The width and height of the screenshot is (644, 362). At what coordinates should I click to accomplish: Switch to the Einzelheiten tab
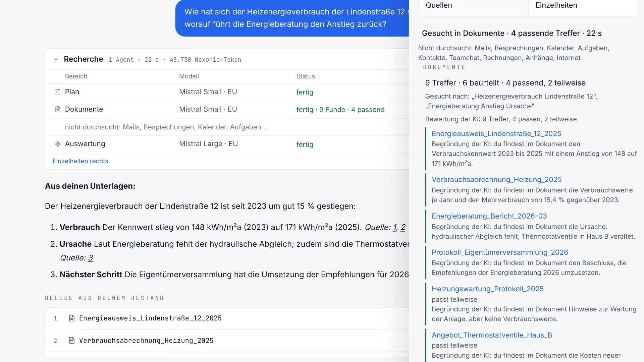[583, 6]
